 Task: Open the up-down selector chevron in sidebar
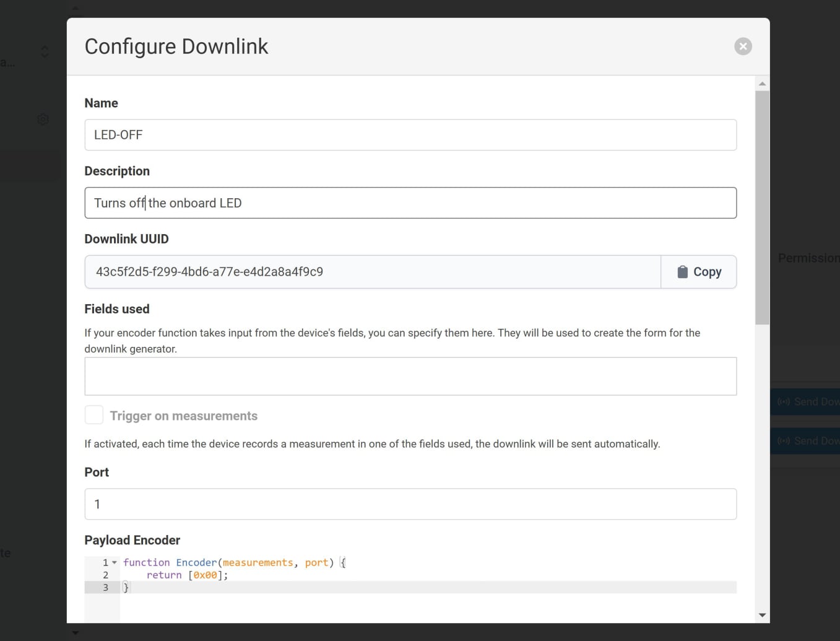click(45, 51)
